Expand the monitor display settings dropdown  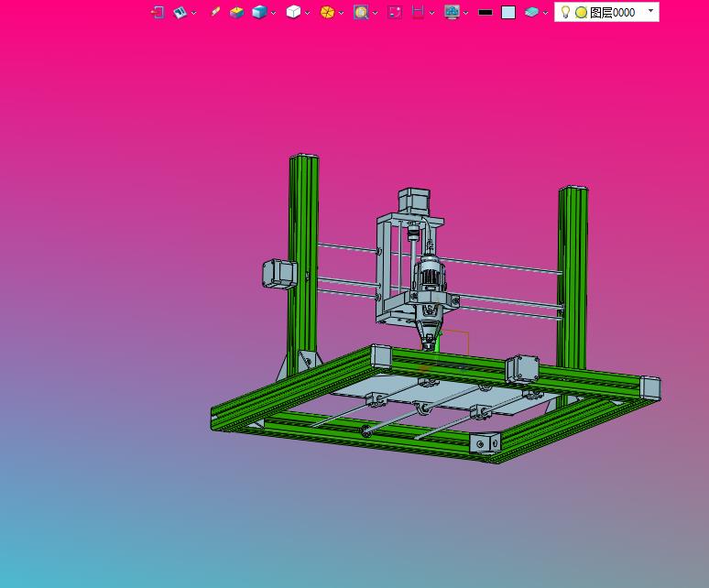[465, 13]
